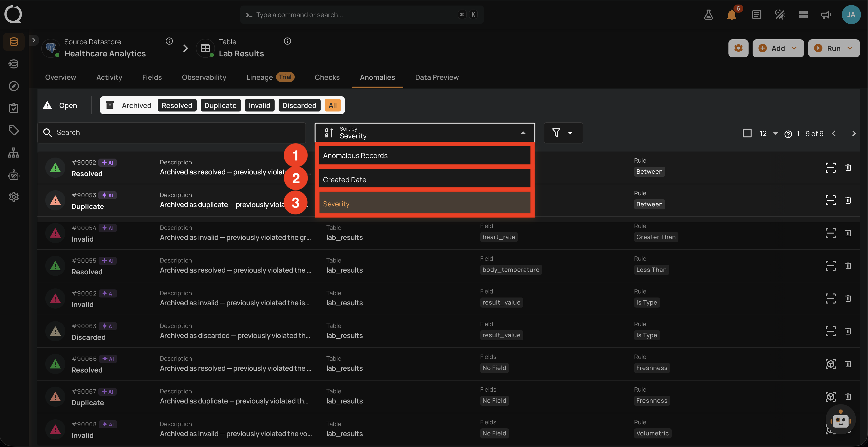
Task: Open the document notes icon in header
Action: 756,15
